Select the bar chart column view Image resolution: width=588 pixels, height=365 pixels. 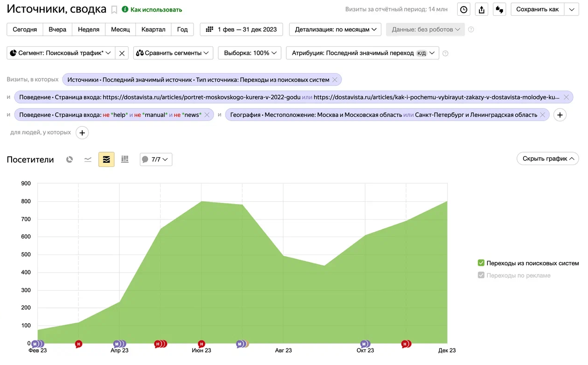[125, 160]
